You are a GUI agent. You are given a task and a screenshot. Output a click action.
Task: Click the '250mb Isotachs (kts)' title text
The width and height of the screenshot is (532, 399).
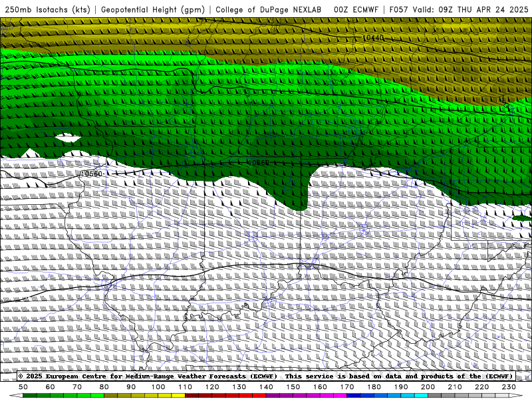click(47, 9)
